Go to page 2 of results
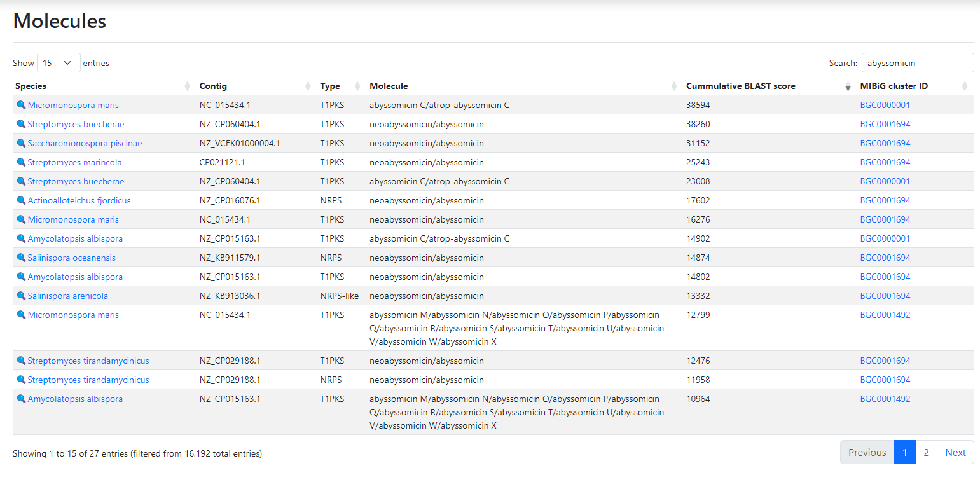Image resolution: width=980 pixels, height=482 pixels. (926, 452)
